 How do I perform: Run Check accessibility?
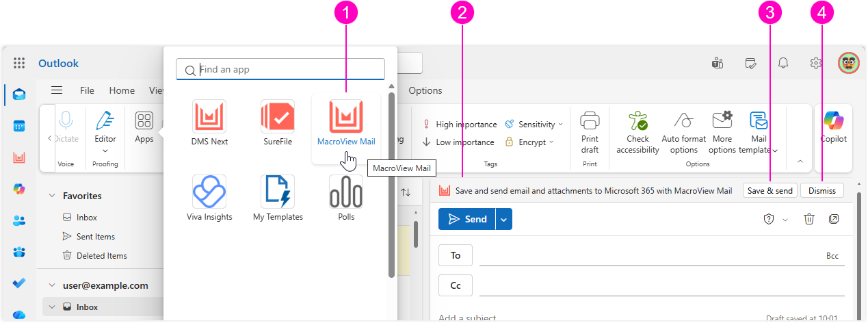tap(637, 132)
